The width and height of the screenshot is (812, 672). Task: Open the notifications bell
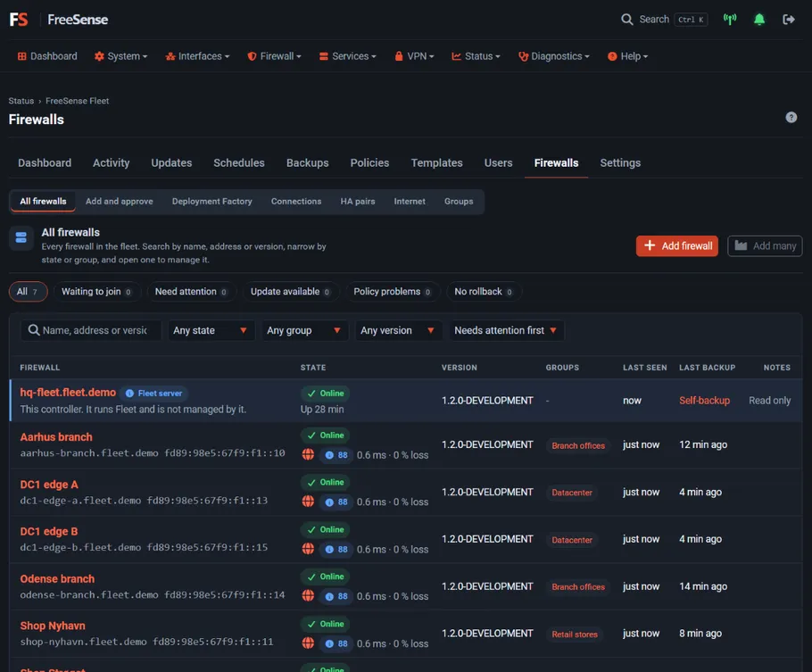(759, 20)
